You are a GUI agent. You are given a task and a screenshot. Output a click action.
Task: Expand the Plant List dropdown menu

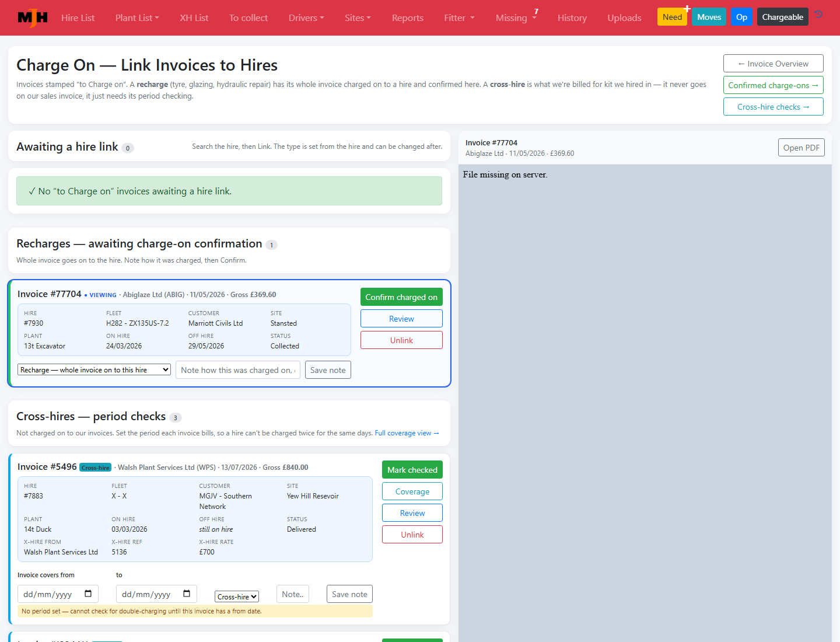[x=137, y=18]
